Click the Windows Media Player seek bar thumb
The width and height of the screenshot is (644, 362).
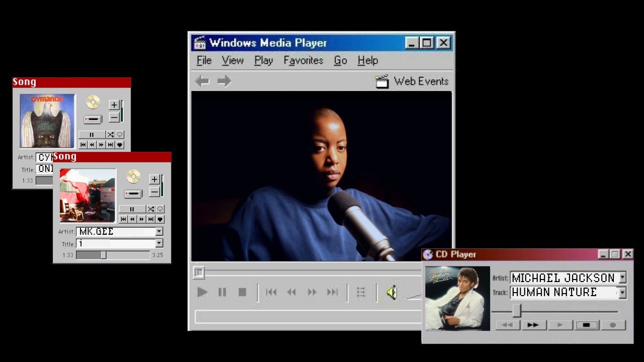coord(199,273)
